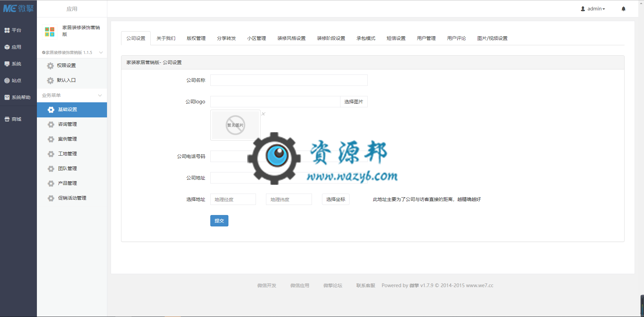Switch to the 图片/视频设置 tab

click(492, 38)
